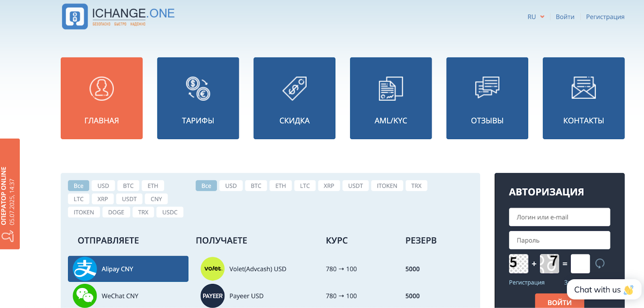Open the Chat with us widget
This screenshot has width=644, height=308.
point(604,290)
